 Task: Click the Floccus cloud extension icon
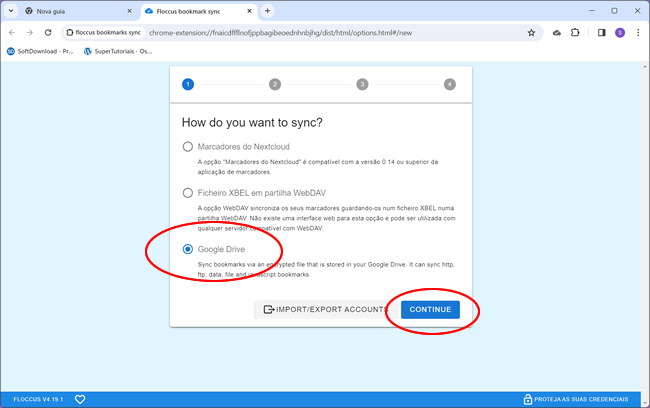(557, 32)
